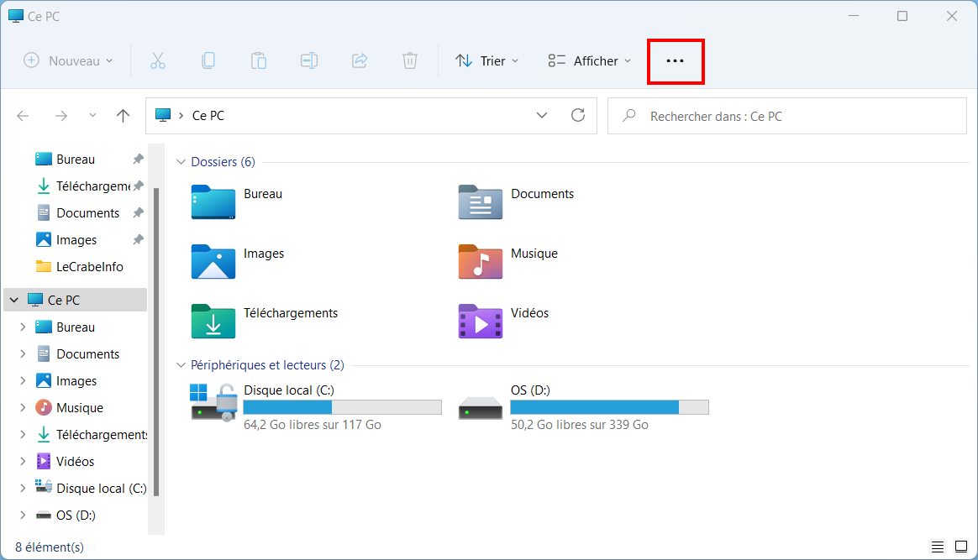Image resolution: width=978 pixels, height=560 pixels.
Task: Click Ce PC breadcrumb in address bar
Action: click(208, 116)
